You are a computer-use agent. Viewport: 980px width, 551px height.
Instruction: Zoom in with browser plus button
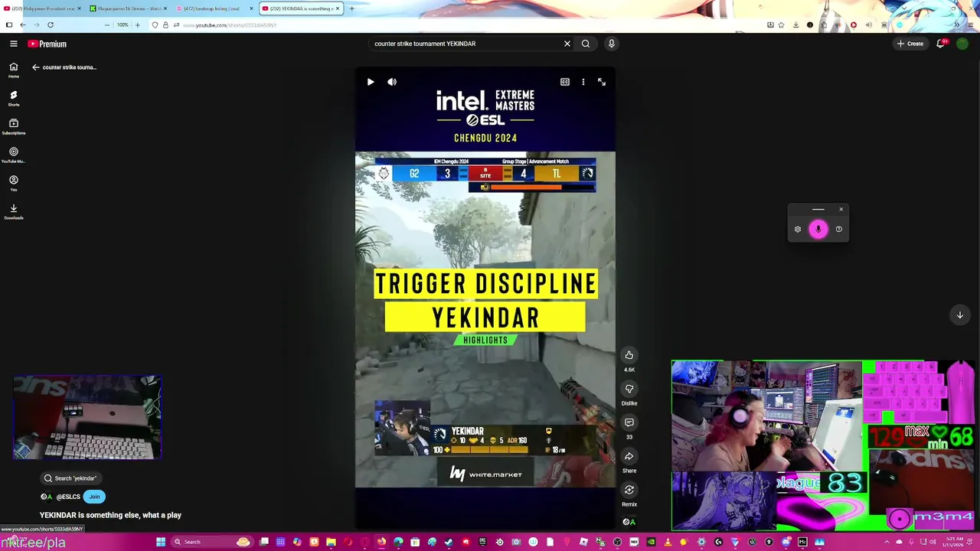click(138, 24)
